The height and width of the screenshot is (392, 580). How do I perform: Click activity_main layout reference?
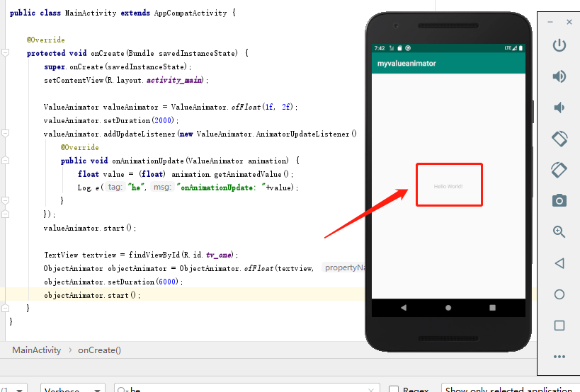point(175,80)
